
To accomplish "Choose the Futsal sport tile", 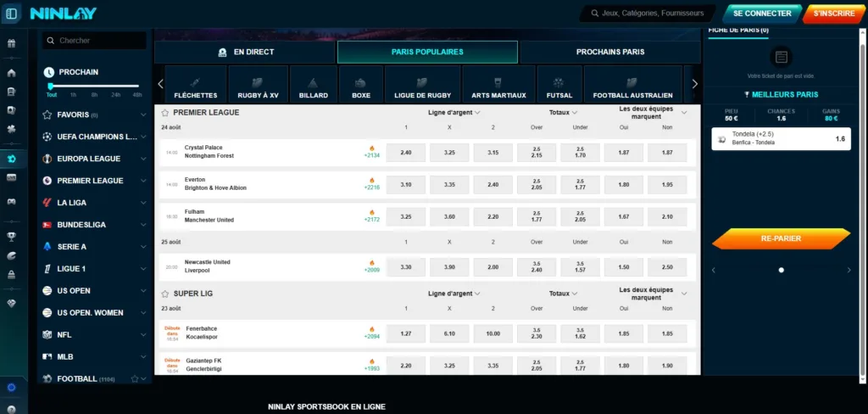I will click(559, 84).
